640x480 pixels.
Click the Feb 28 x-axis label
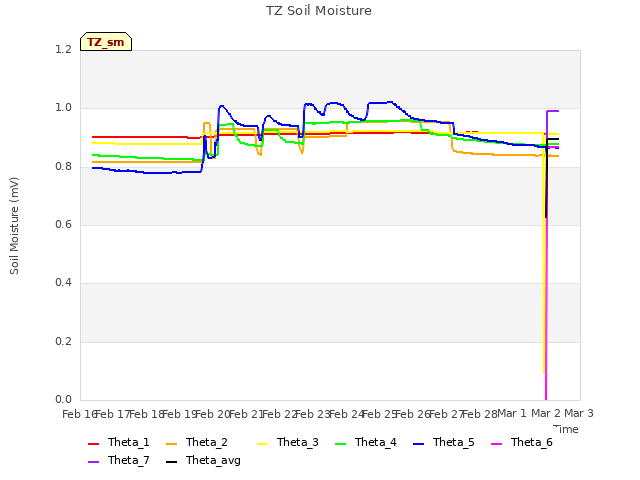click(480, 414)
